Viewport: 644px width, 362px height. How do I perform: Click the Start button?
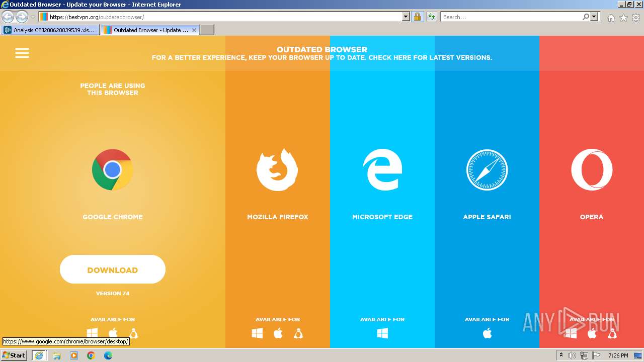14,355
